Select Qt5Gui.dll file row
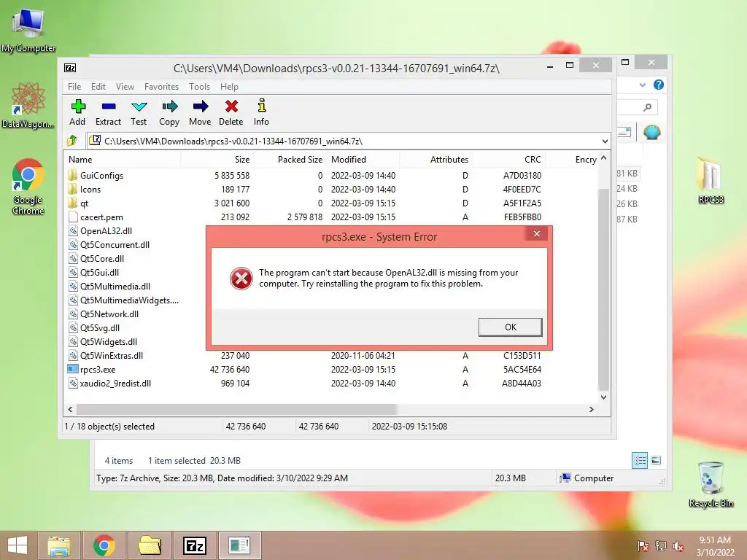Image resolution: width=747 pixels, height=560 pixels. tap(94, 272)
